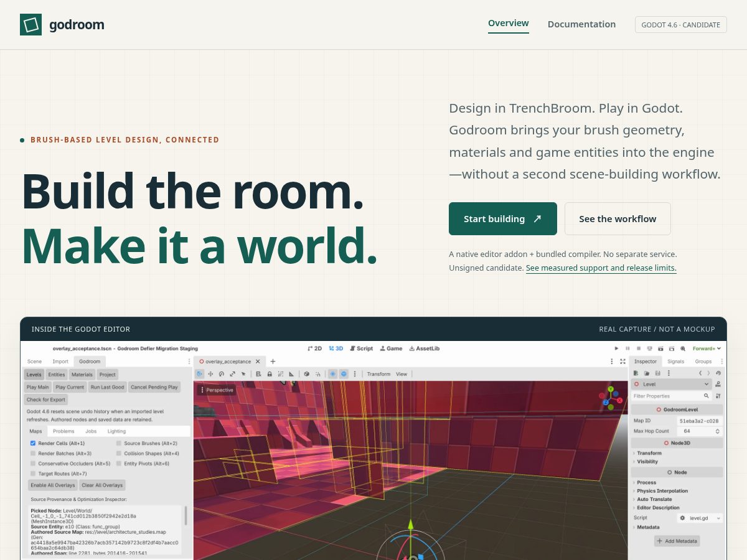Switch to the Script workspace
747x560 pixels.
click(361, 348)
